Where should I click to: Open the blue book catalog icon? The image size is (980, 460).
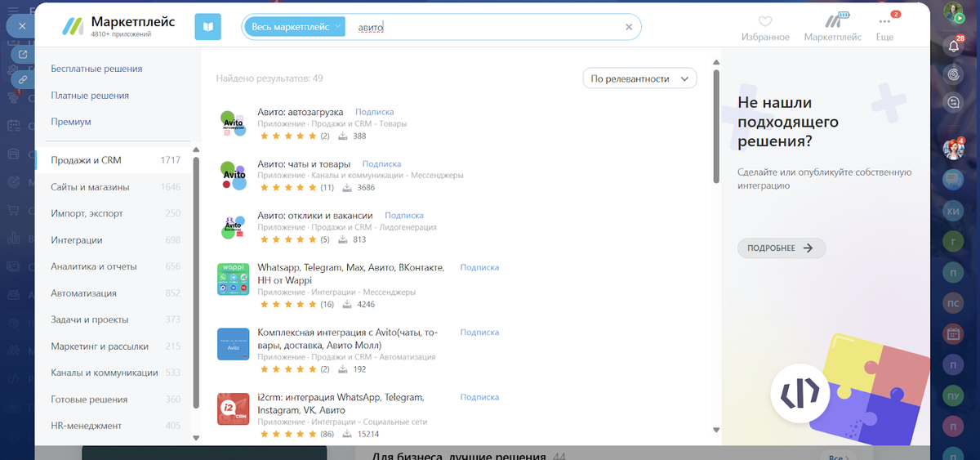(207, 27)
